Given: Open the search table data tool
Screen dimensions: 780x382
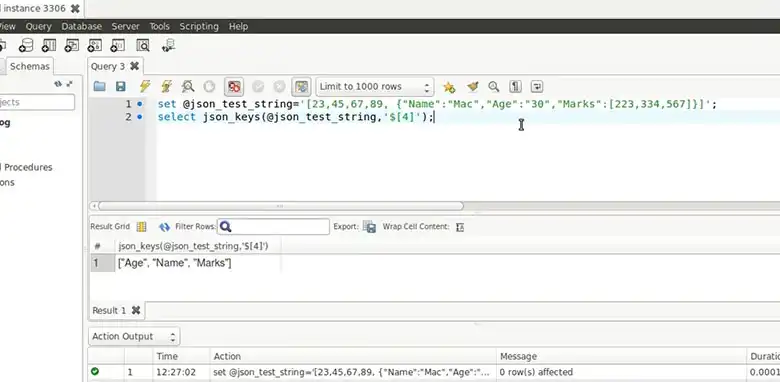Looking at the screenshot, I should [143, 46].
